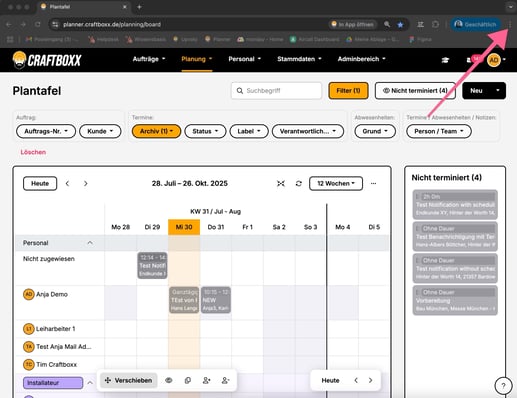Click the In App öffnen chip
Screen dimensions: 517x398
point(352,24)
